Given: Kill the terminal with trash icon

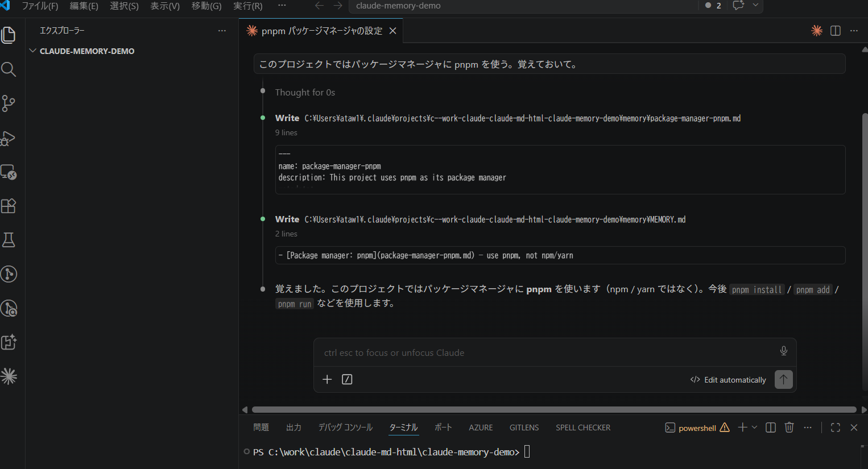Looking at the screenshot, I should pos(789,428).
